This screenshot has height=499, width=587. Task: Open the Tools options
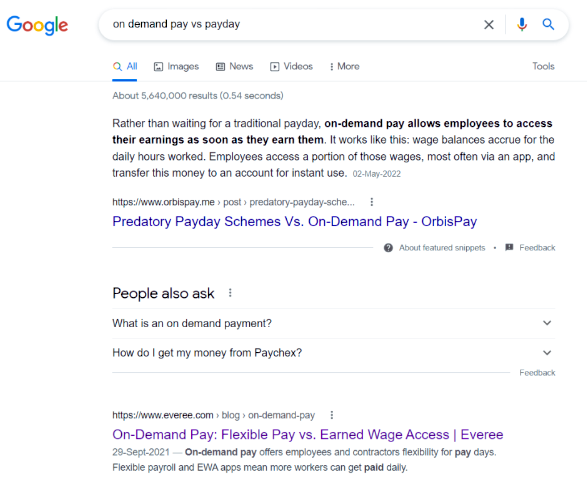pyautogui.click(x=543, y=66)
